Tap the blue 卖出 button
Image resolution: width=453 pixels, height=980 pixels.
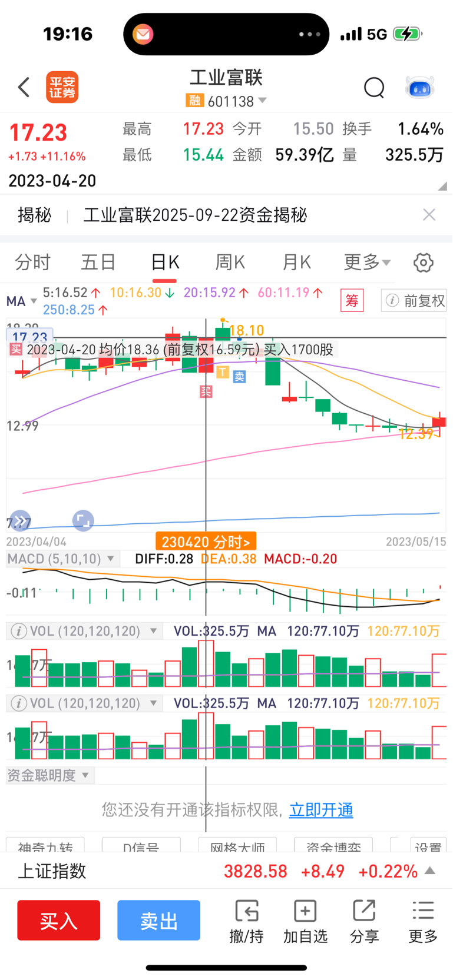point(158,920)
